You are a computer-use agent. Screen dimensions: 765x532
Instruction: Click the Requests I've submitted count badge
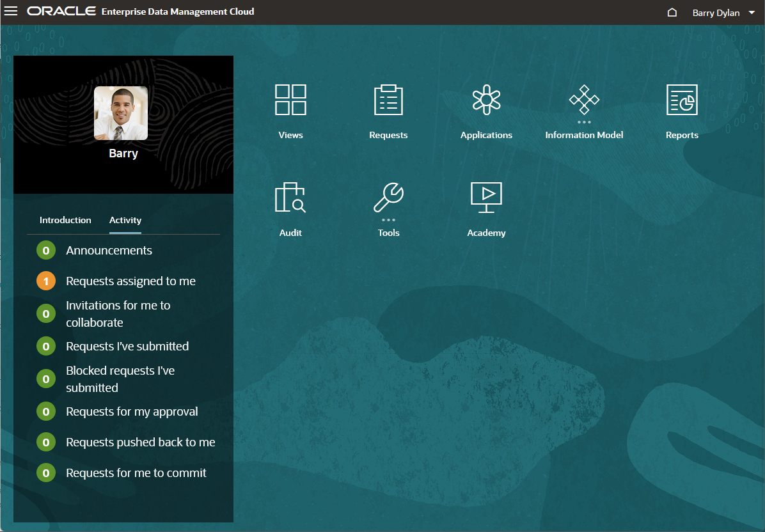click(x=46, y=346)
